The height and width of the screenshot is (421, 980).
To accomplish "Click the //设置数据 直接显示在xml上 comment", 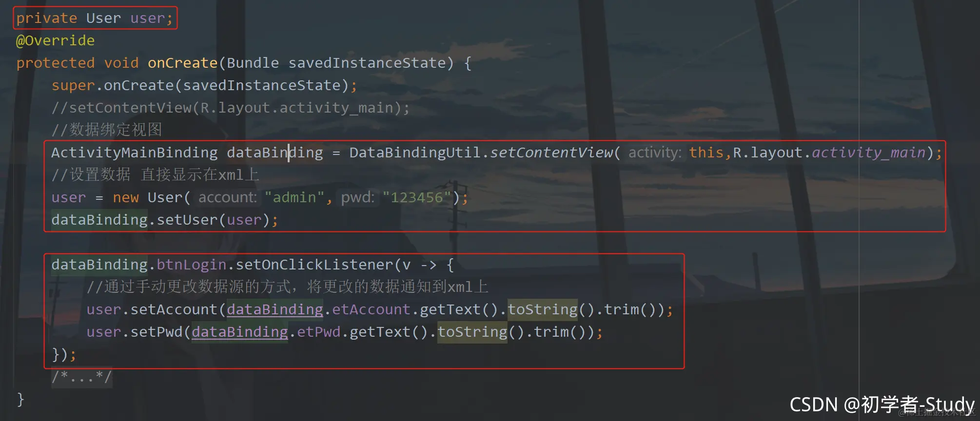I will pyautogui.click(x=156, y=174).
